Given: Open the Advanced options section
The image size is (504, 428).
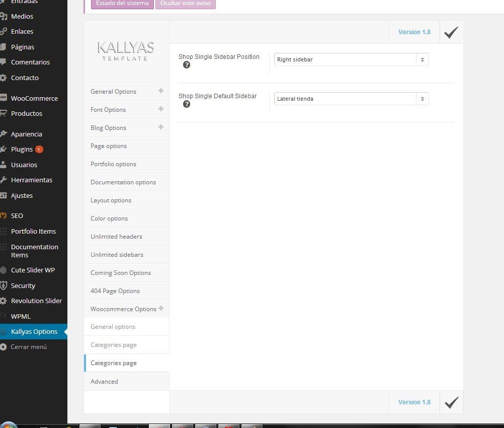Looking at the screenshot, I should (x=127, y=381).
